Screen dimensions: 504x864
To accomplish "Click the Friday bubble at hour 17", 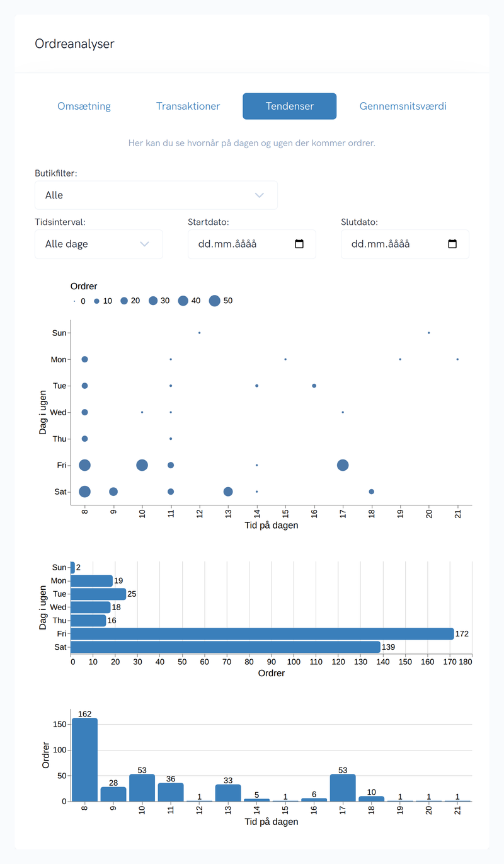I will (343, 465).
